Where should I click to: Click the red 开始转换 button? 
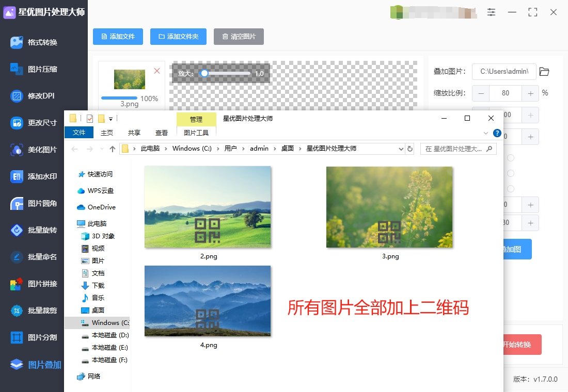point(523,345)
